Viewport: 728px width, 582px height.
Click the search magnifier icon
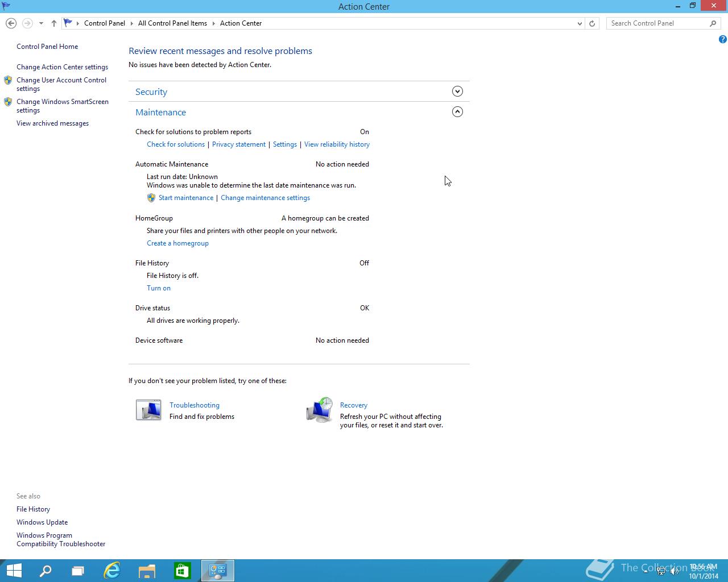(x=713, y=23)
